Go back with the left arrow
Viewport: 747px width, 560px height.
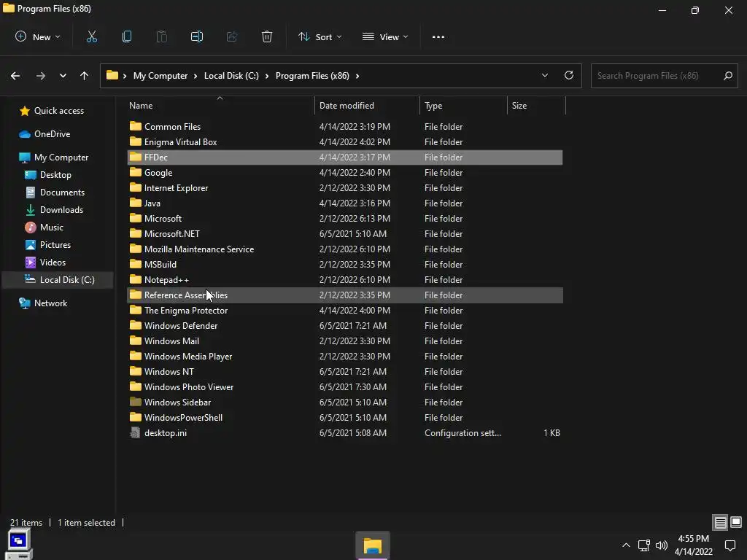coord(15,76)
